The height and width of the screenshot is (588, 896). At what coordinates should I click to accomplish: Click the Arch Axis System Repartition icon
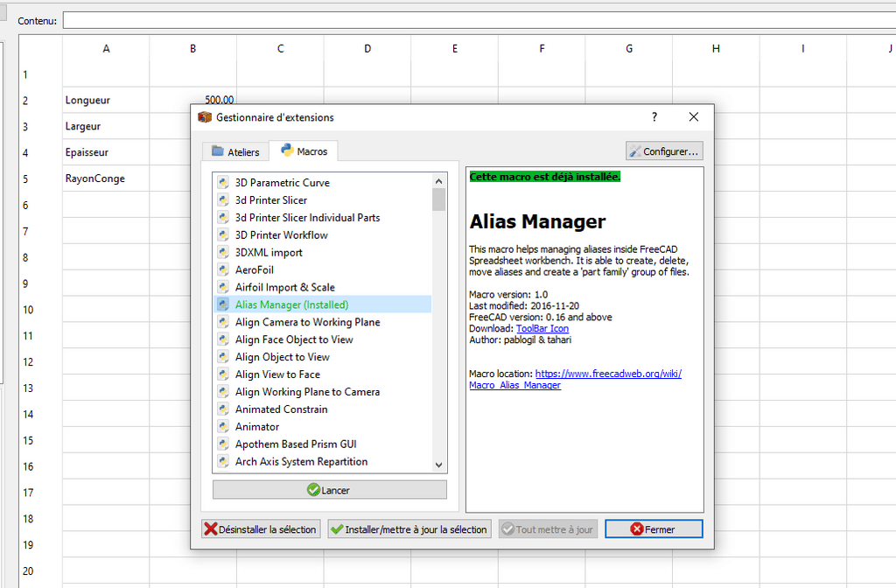pos(223,462)
